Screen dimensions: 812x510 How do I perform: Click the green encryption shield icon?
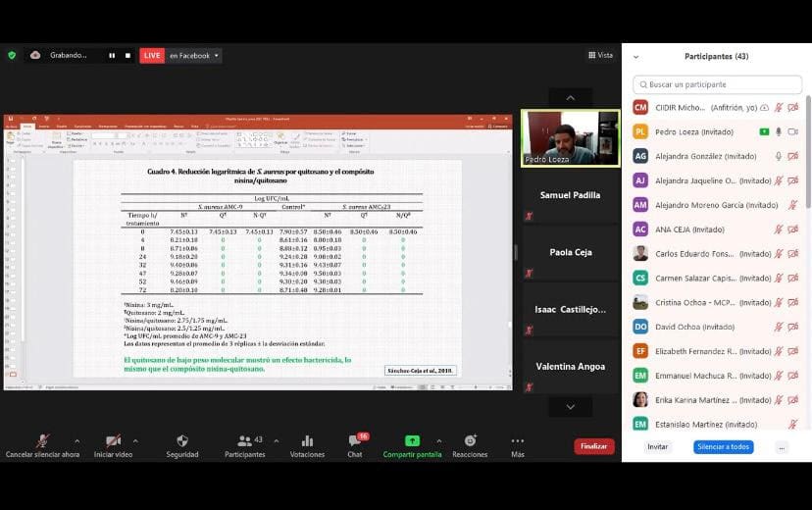pyautogui.click(x=12, y=56)
